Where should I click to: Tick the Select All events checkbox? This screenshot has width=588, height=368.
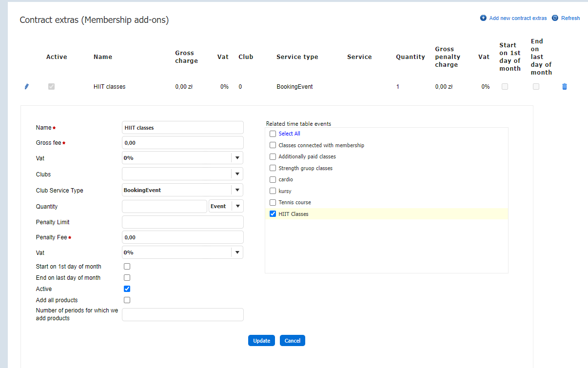(x=273, y=134)
